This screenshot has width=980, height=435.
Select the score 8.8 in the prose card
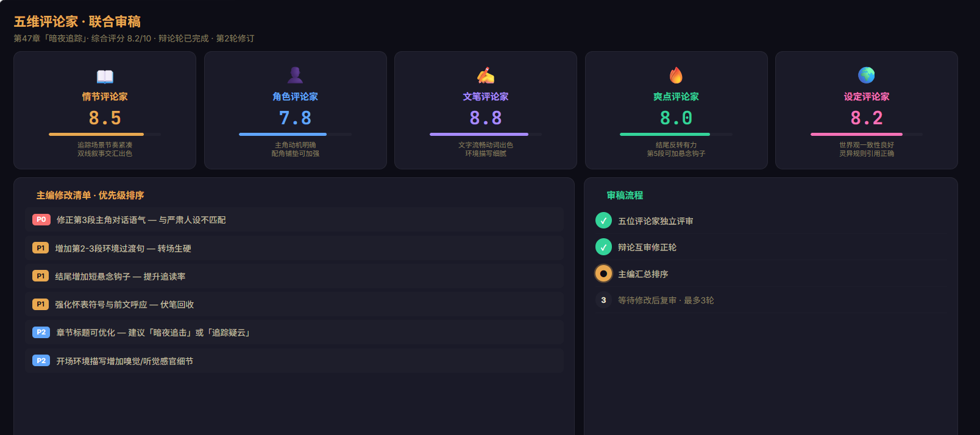[x=486, y=118]
